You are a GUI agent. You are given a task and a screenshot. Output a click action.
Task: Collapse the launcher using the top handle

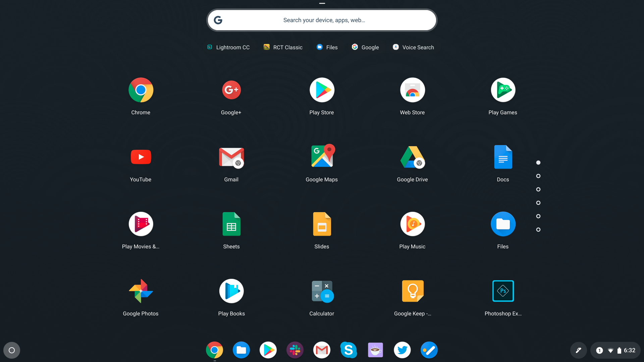322,3
